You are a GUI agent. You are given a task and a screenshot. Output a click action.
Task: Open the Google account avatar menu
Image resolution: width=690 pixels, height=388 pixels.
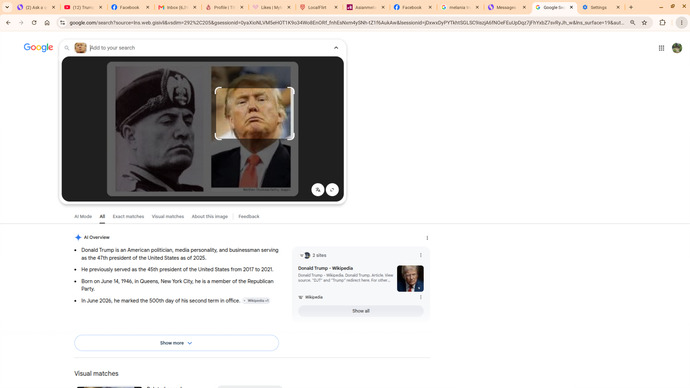(x=677, y=48)
